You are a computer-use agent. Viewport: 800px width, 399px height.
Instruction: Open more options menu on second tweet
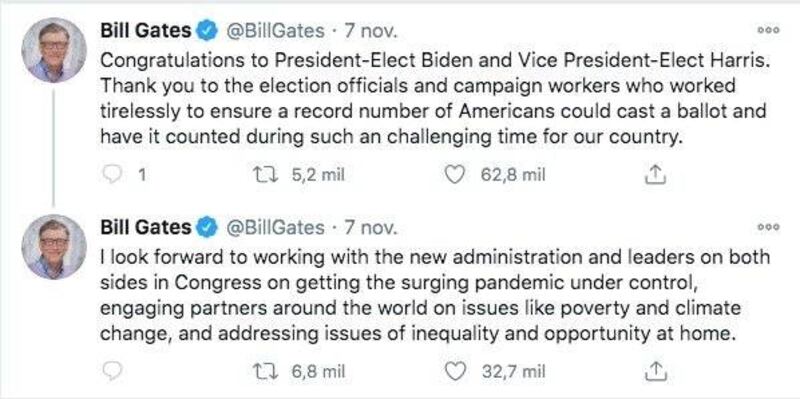tap(768, 227)
